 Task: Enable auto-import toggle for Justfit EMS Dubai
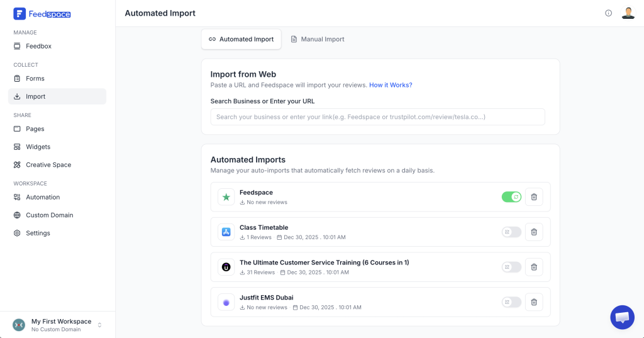(511, 302)
